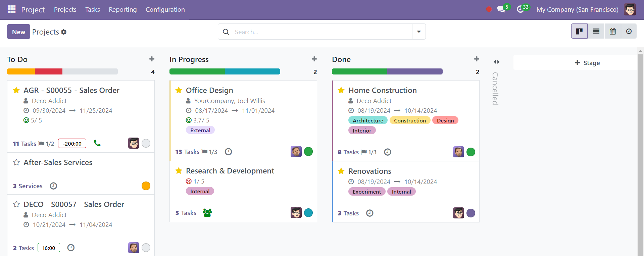The height and width of the screenshot is (256, 644).
Task: Open activity clock on DECO S00057 card
Action: click(71, 248)
